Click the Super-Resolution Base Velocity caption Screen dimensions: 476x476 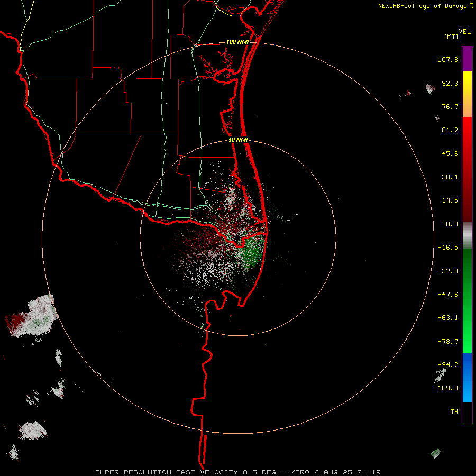point(237,472)
